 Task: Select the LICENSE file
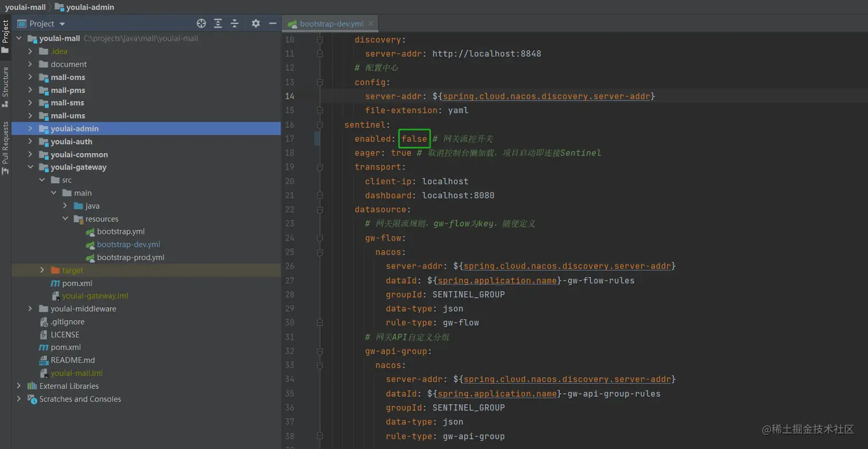[x=65, y=334]
